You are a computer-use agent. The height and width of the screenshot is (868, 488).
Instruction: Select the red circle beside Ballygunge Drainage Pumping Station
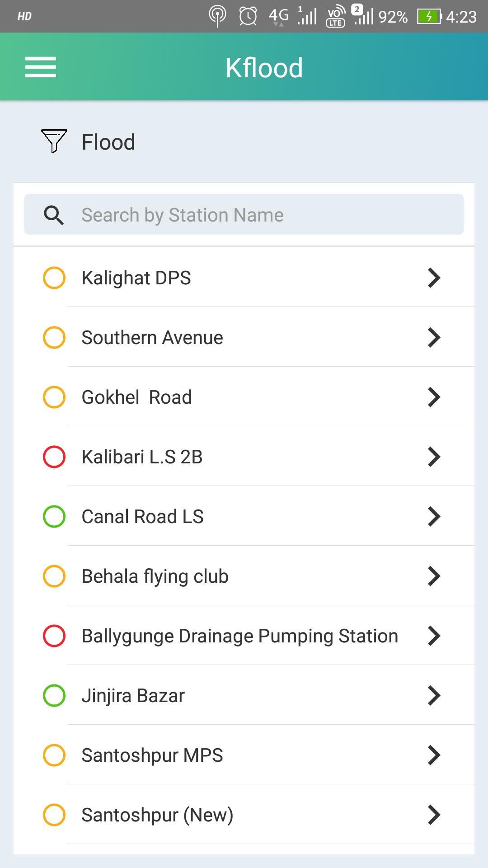pos(54,636)
